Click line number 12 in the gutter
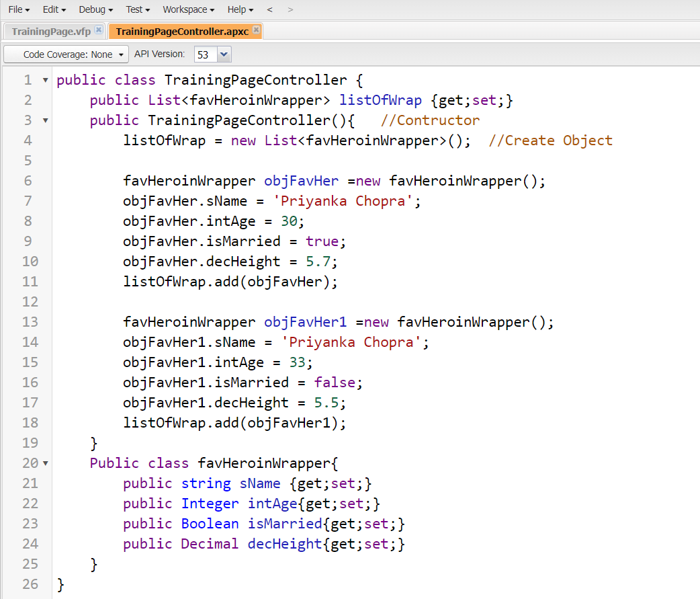 click(x=30, y=302)
